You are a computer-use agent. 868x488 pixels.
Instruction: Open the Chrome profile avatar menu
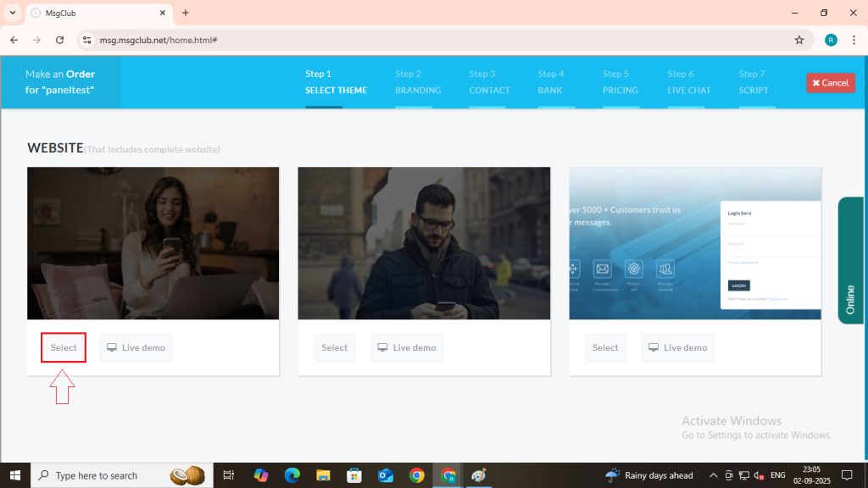pos(831,40)
